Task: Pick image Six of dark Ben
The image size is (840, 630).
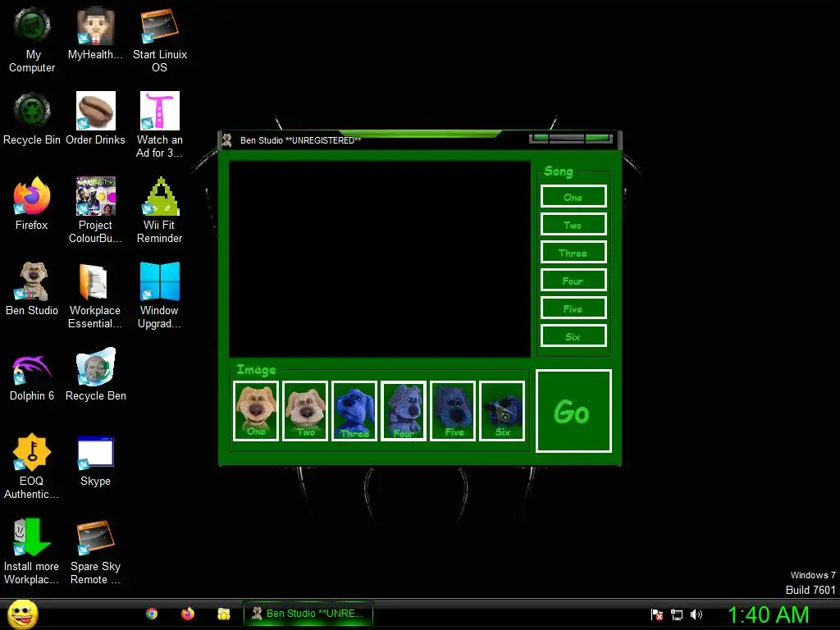Action: (502, 411)
